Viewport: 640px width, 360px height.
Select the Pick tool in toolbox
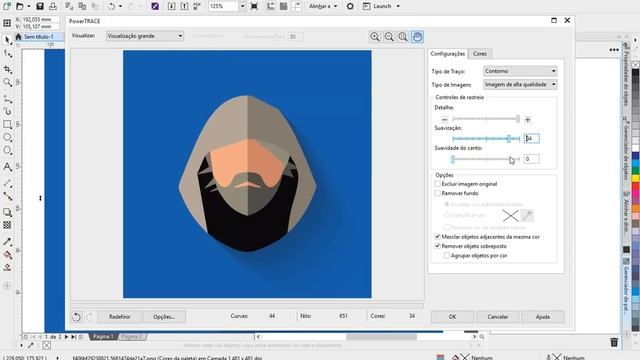[x=7, y=40]
